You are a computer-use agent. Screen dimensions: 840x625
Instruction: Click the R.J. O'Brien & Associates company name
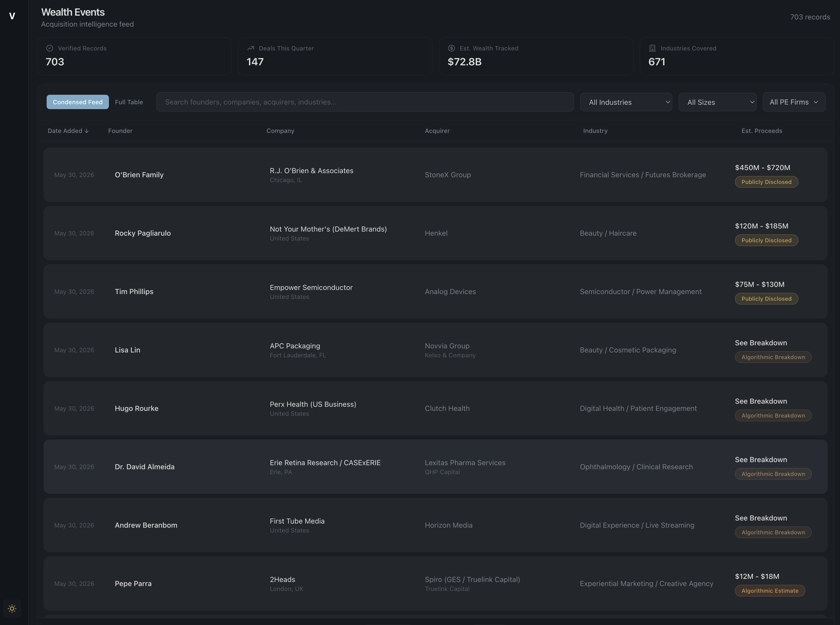click(311, 171)
